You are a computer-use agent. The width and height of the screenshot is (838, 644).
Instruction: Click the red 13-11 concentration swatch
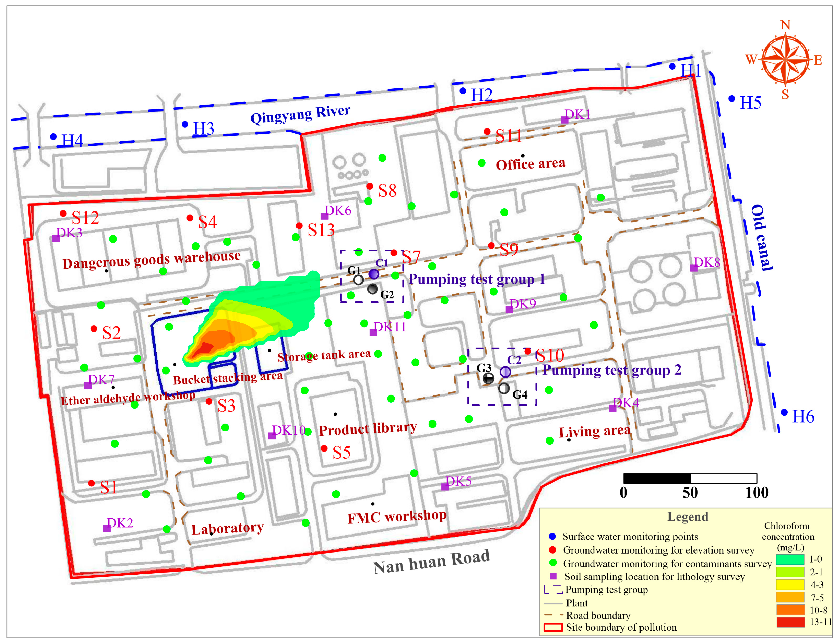click(790, 622)
